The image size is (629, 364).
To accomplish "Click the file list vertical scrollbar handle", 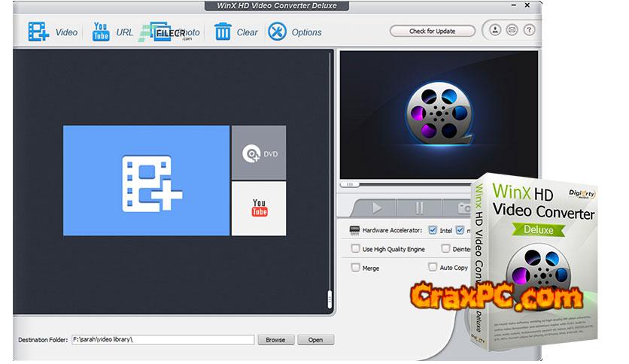I will [x=330, y=299].
